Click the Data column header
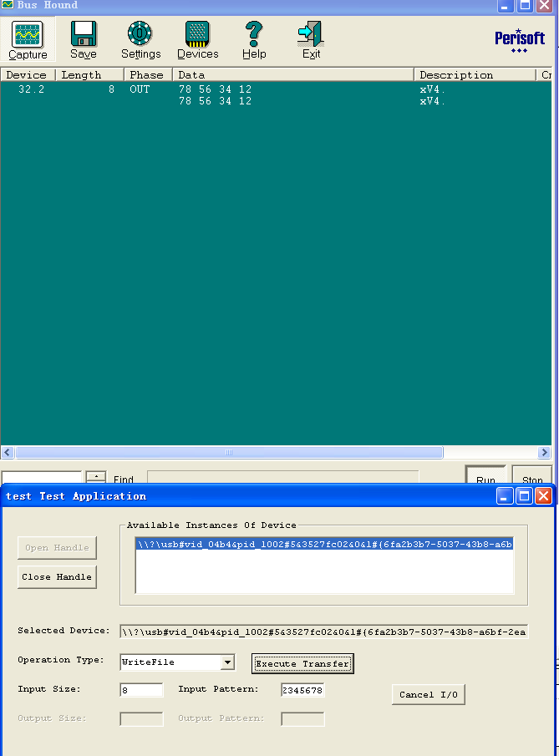559x756 pixels. pos(292,75)
